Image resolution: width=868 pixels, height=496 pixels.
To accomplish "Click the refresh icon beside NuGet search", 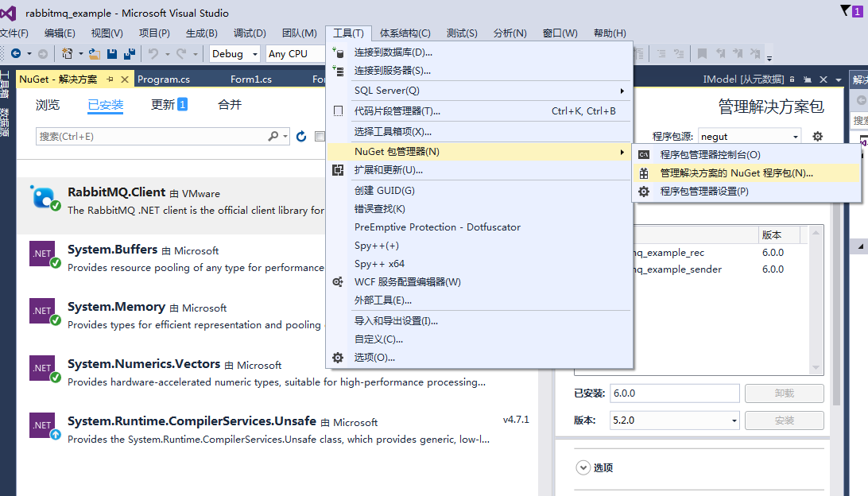I will 301,136.
